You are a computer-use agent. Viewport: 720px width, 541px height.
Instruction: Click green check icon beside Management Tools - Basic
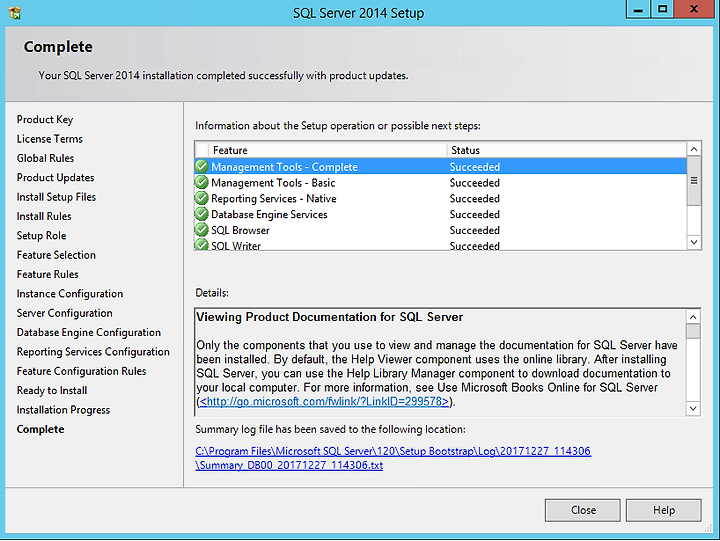pyautogui.click(x=202, y=182)
